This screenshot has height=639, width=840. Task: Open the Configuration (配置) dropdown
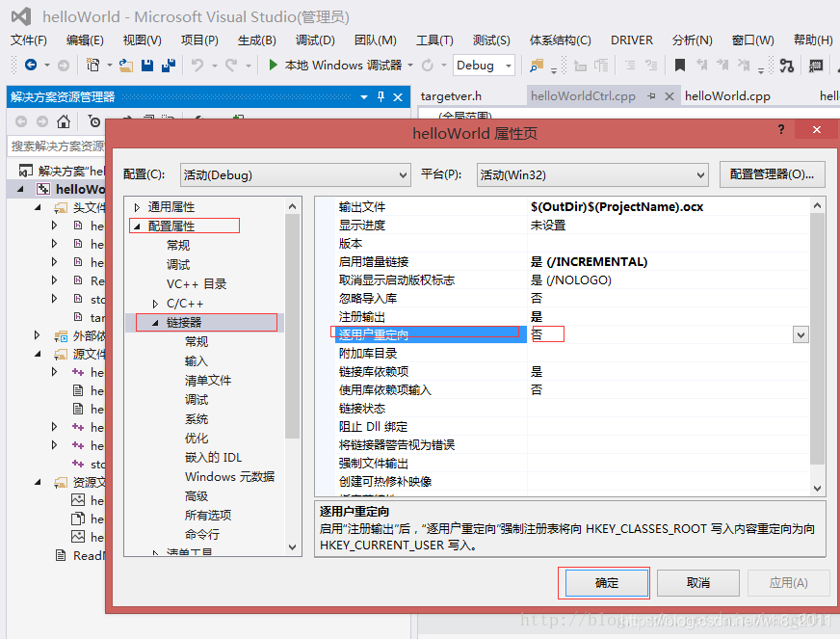[296, 175]
